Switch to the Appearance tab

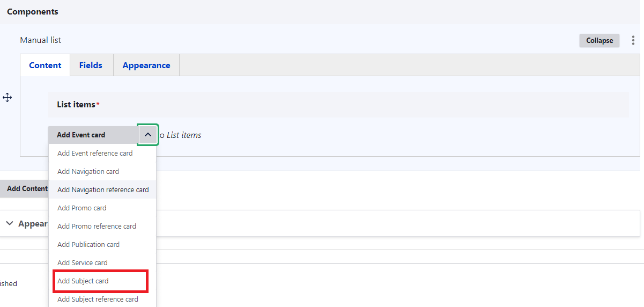[x=146, y=65]
